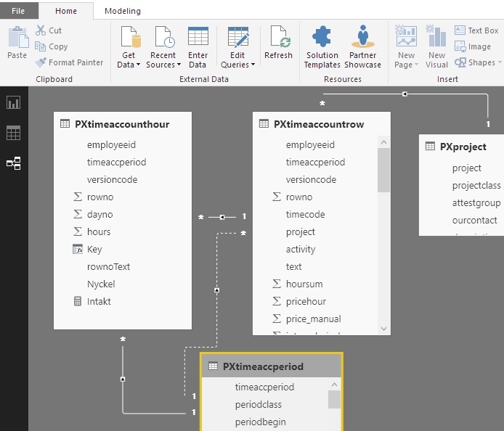The image size is (504, 431).
Task: Click the sigma icon beside pricehour
Action: 277,301
